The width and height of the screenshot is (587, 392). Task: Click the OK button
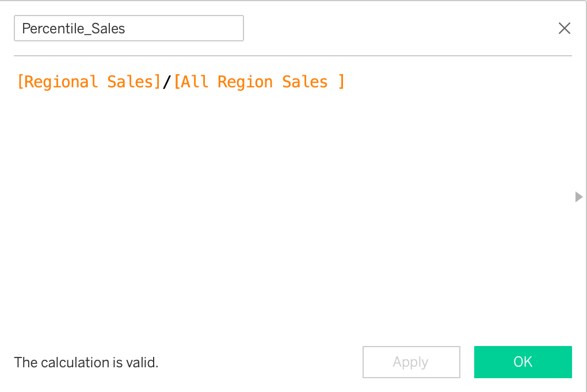tap(523, 362)
